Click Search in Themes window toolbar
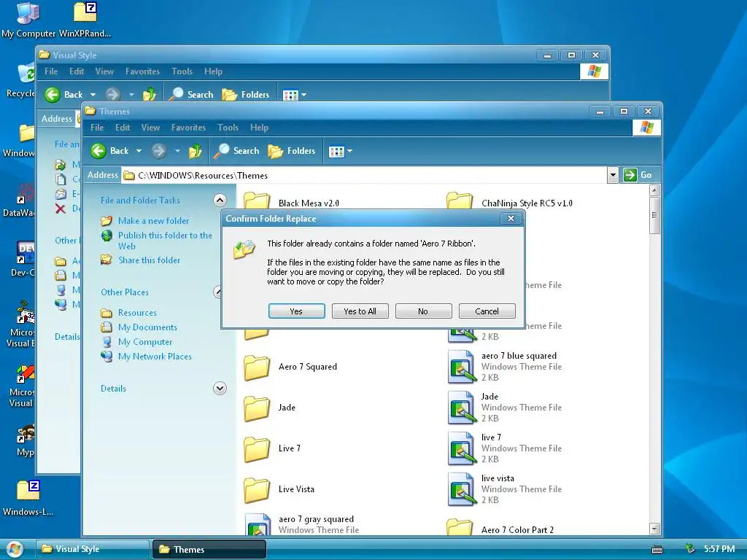 236,151
